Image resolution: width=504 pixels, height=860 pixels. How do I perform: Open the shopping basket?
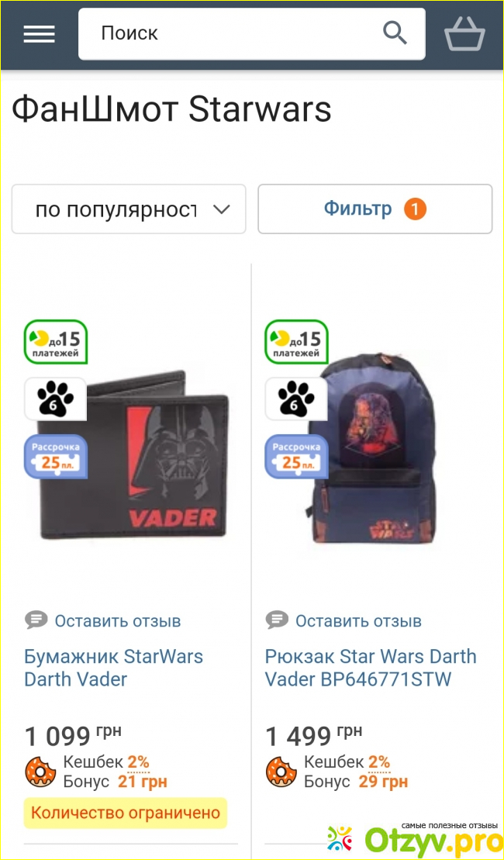464,34
